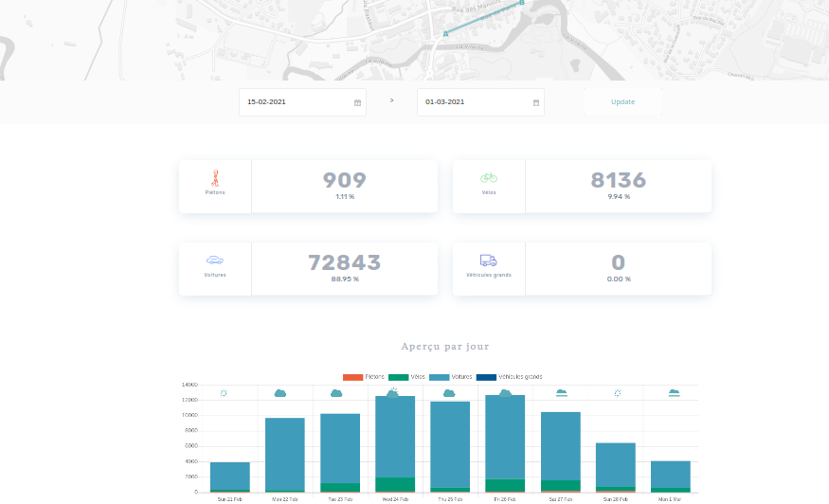The image size is (829, 504).
Task: Click the end date field 01-03-2021
Action: click(x=474, y=102)
